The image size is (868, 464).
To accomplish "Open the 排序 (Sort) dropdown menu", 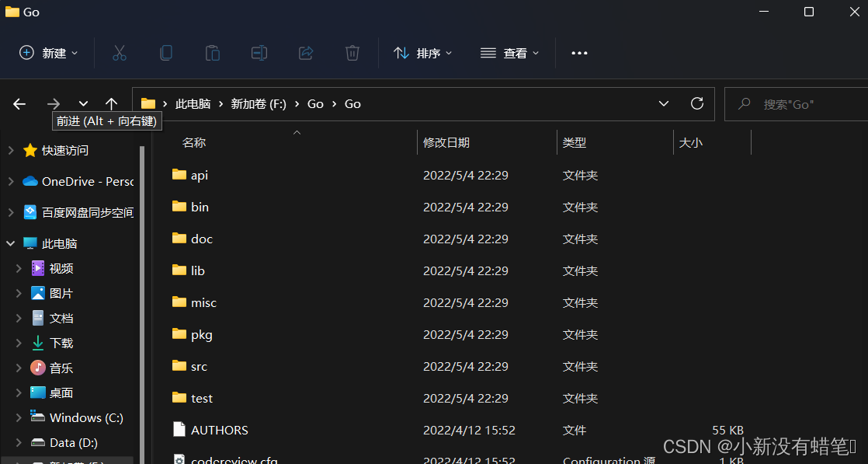I will point(423,53).
